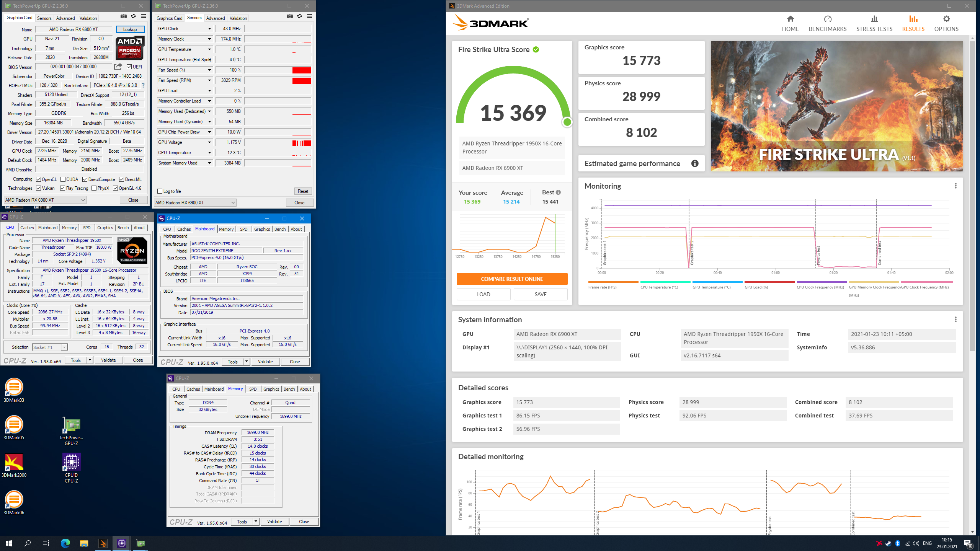Open the hamburger menu in GPU-Z Sensors window
Viewport: 980px width, 551px height.
coord(309,16)
